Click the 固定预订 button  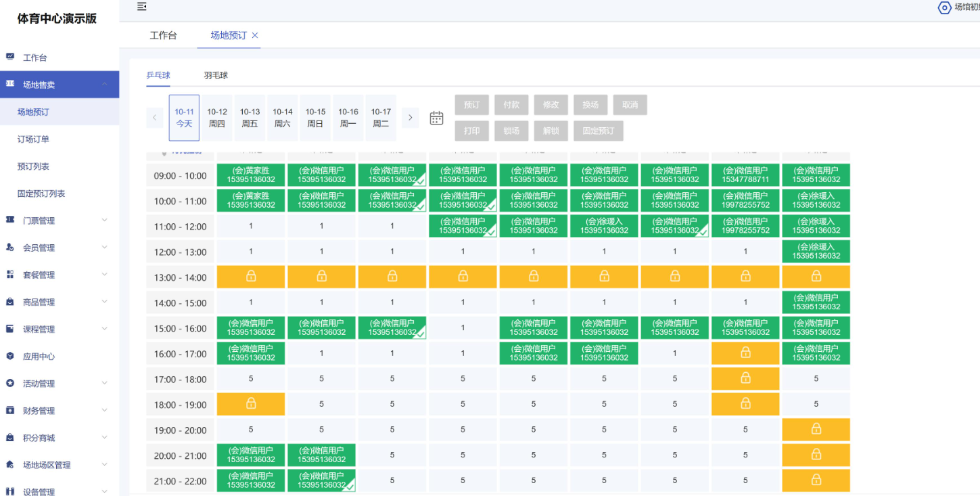pos(599,131)
